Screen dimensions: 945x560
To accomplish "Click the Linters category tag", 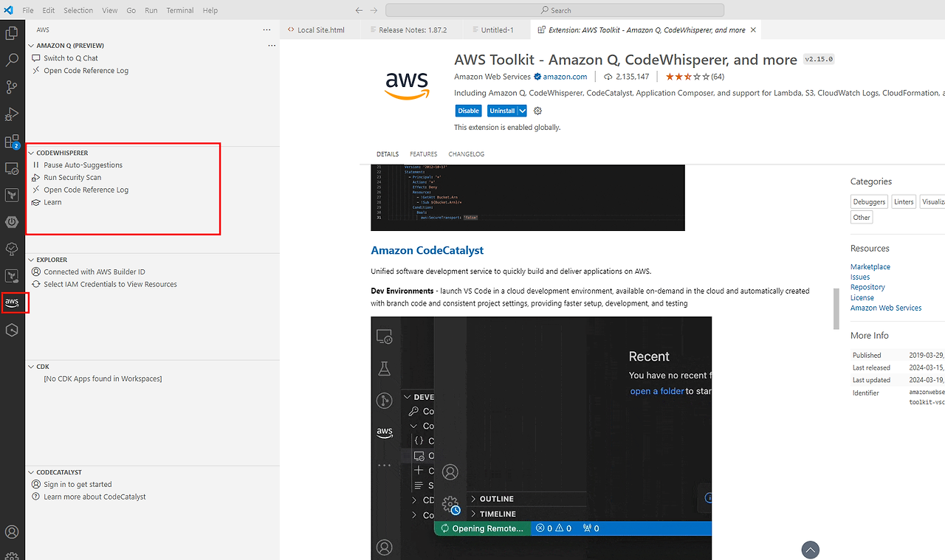I will point(904,201).
